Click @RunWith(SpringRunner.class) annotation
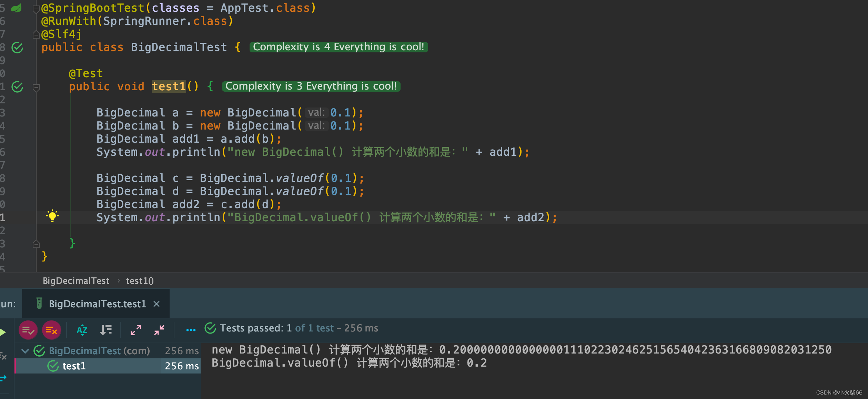Screen dimensions: 868x399 pos(137,21)
